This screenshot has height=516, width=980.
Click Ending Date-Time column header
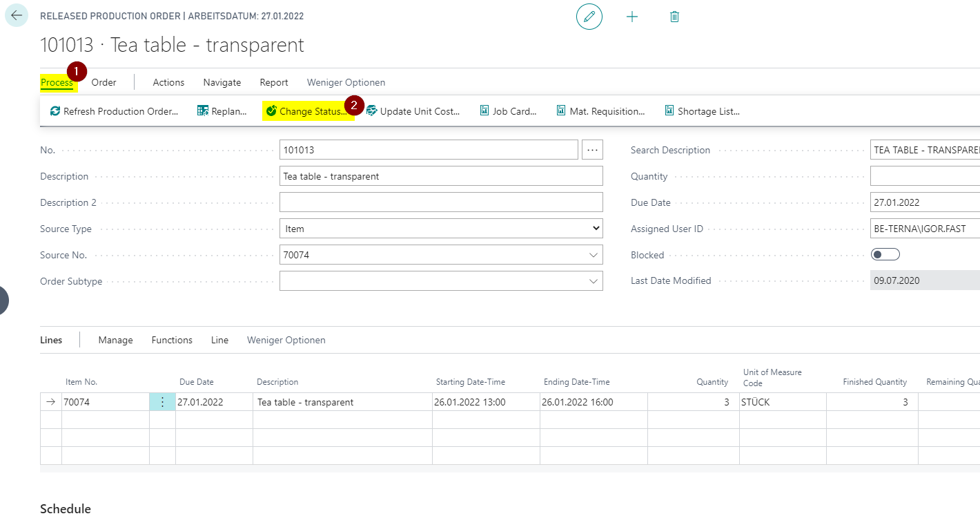[577, 382]
